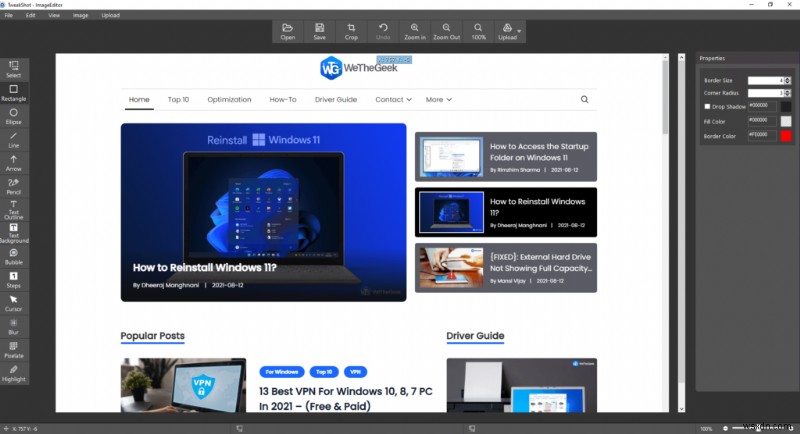Open the red Border Color swatch
Image resolution: width=800 pixels, height=434 pixels.
click(786, 136)
